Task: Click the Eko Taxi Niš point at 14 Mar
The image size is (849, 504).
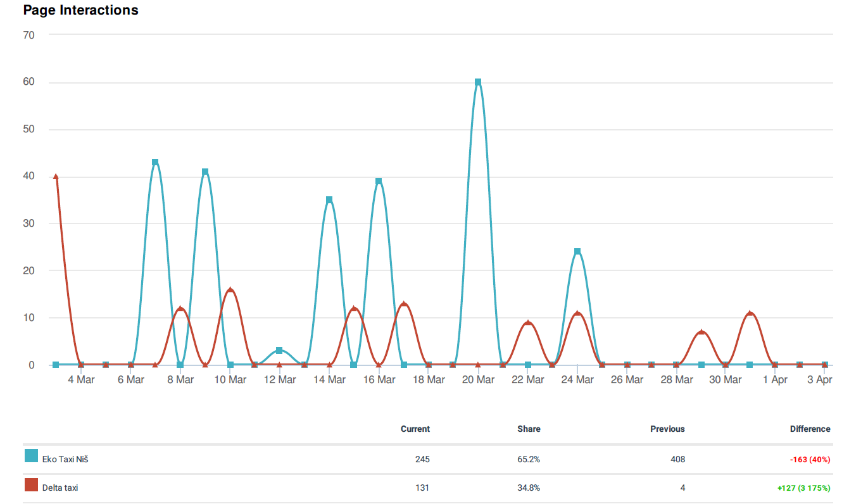Action: 329,199
